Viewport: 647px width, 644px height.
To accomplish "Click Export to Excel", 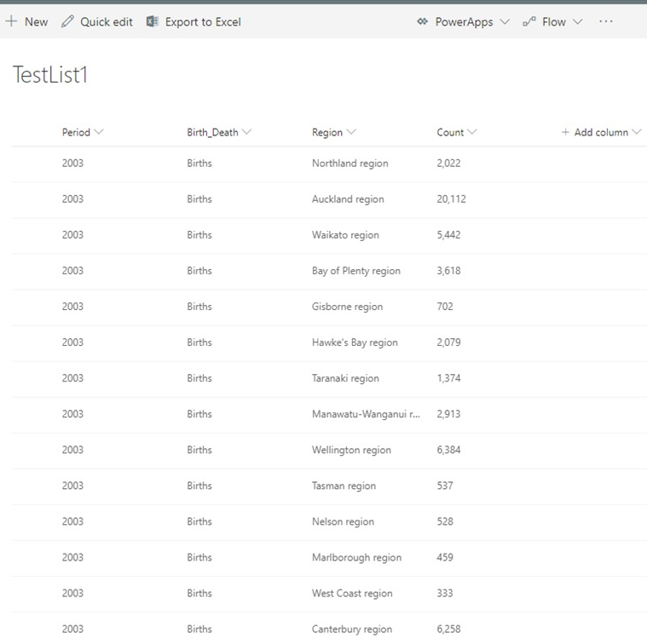I will click(194, 21).
